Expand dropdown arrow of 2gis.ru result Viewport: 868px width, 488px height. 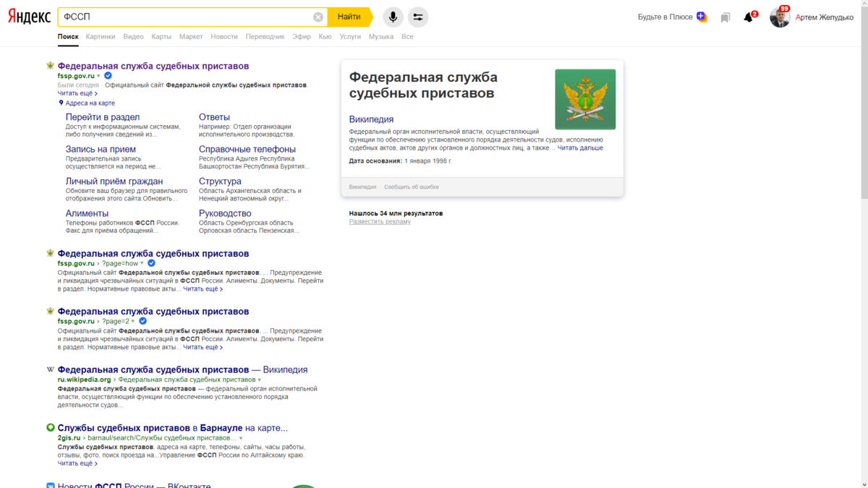pyautogui.click(x=241, y=438)
